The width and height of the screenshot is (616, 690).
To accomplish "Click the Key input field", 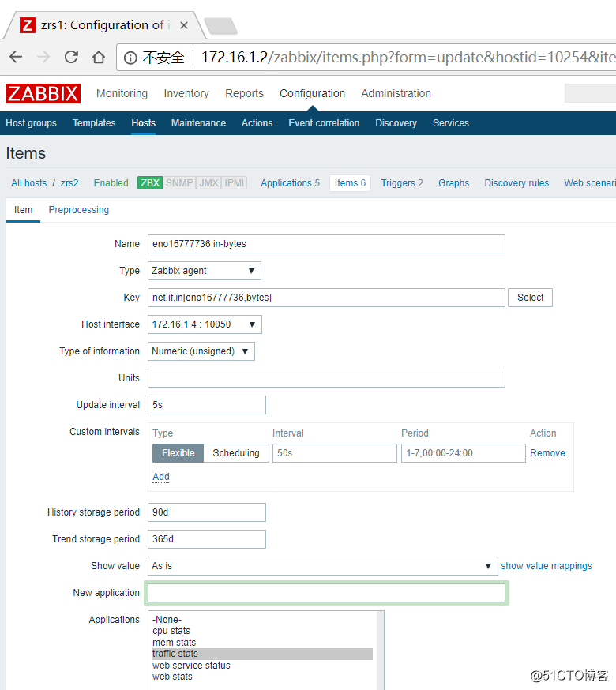I will (x=326, y=298).
